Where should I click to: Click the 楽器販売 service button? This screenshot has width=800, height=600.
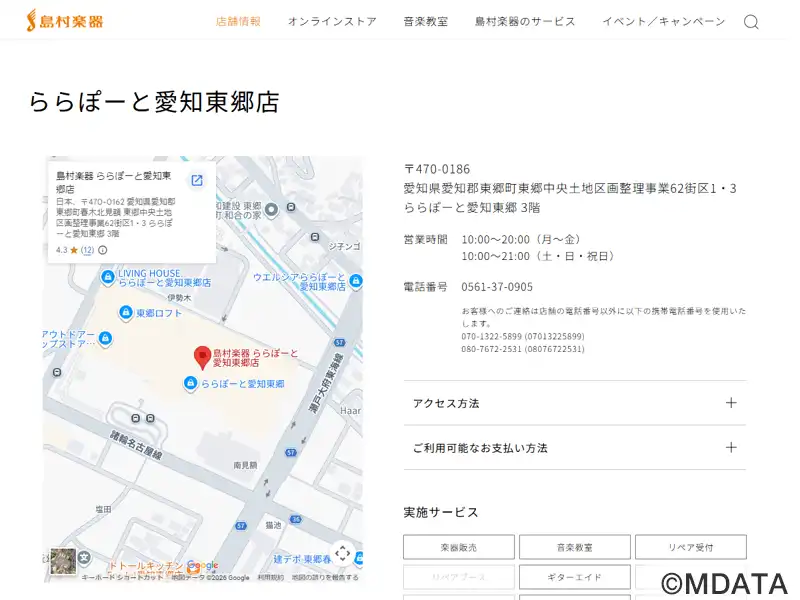[x=459, y=547]
